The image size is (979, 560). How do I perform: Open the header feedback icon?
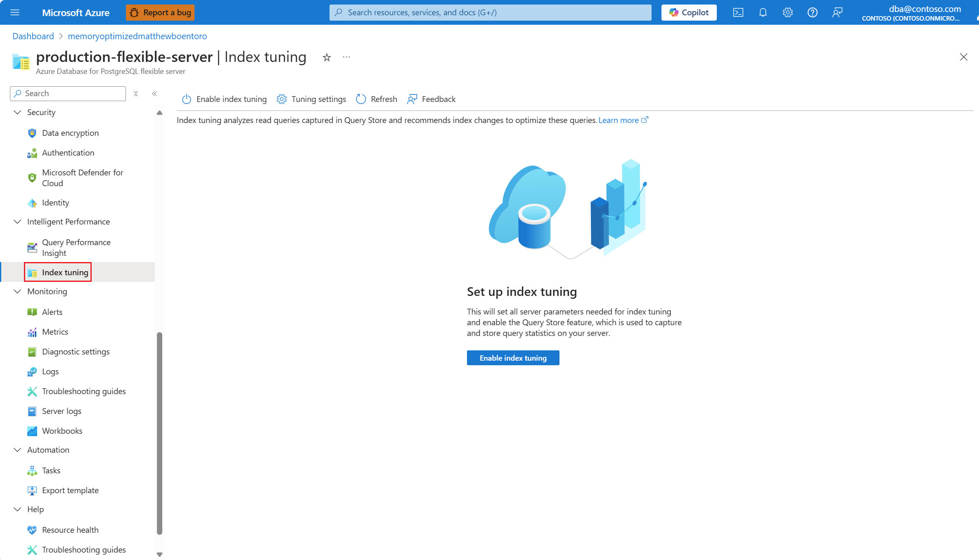pyautogui.click(x=837, y=12)
